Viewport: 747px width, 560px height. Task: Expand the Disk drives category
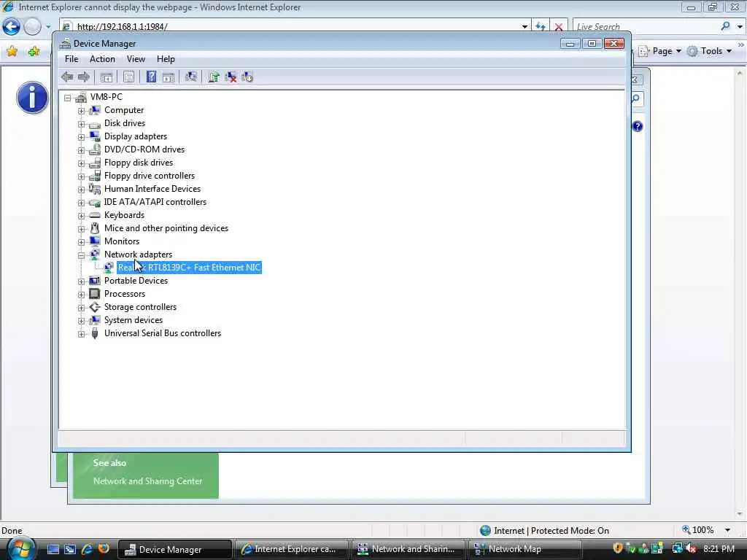point(82,124)
